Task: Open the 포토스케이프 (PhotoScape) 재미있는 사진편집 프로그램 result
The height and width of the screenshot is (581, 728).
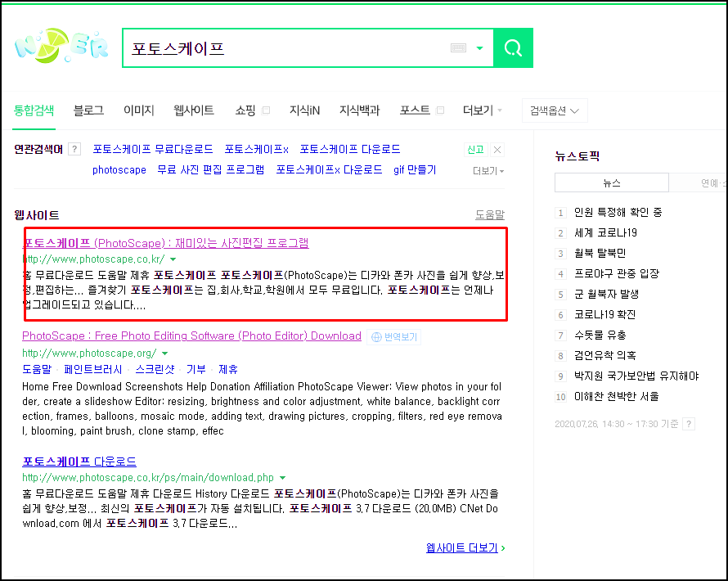Action: [166, 243]
